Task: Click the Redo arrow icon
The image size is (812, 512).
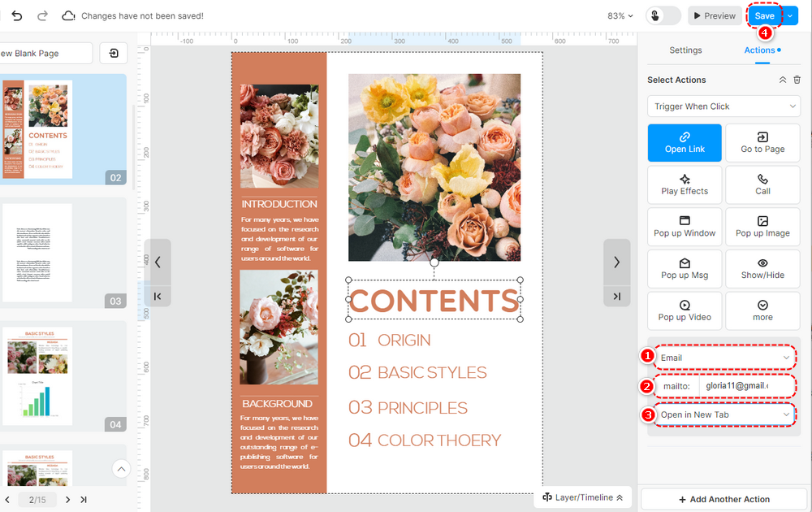Action: (42, 16)
